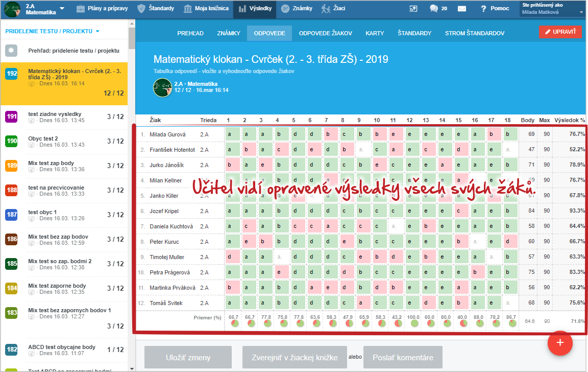Click student name Peter Kuruc
Screen dimensions: 588x372
(164, 242)
